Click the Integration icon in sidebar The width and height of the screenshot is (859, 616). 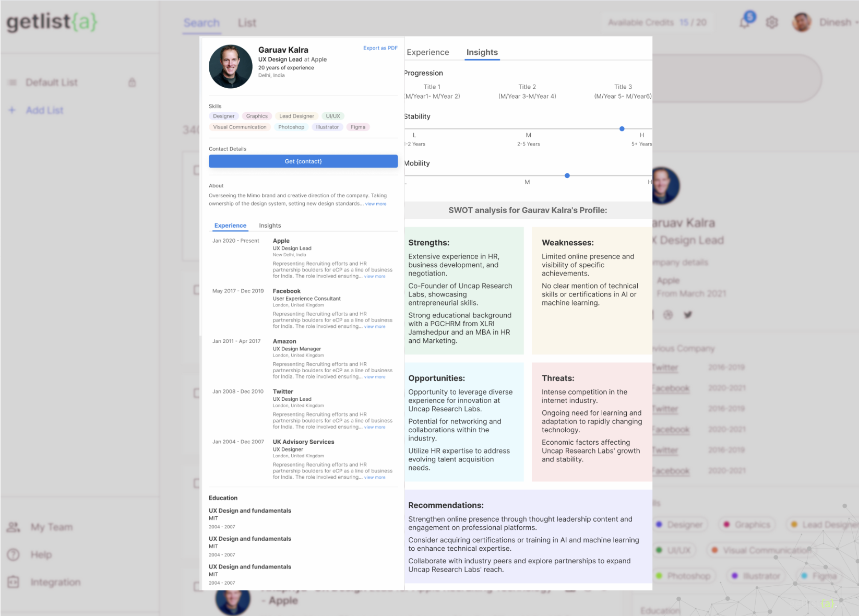[x=13, y=582]
